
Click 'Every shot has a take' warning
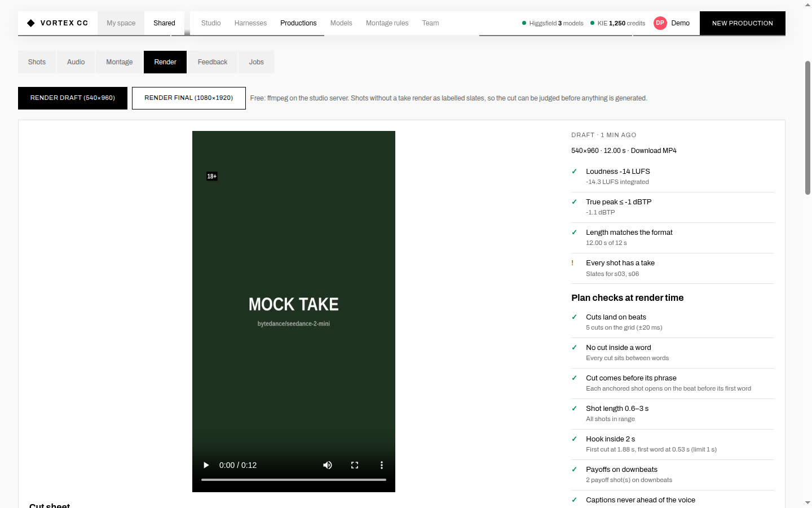coord(673,268)
